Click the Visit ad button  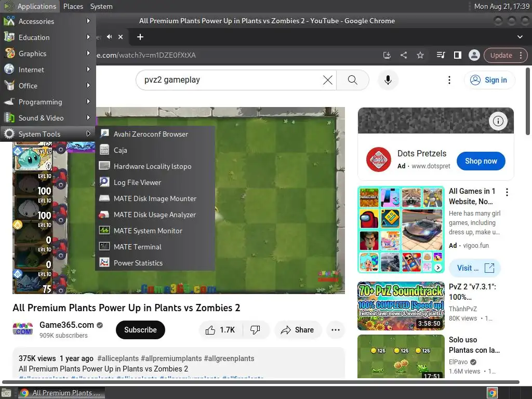475,268
